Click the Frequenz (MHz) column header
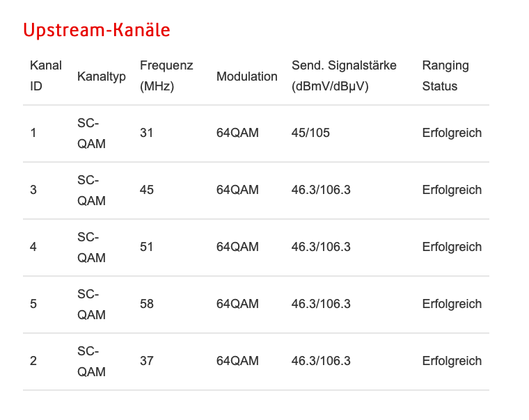The width and height of the screenshot is (529, 420). coord(166,76)
